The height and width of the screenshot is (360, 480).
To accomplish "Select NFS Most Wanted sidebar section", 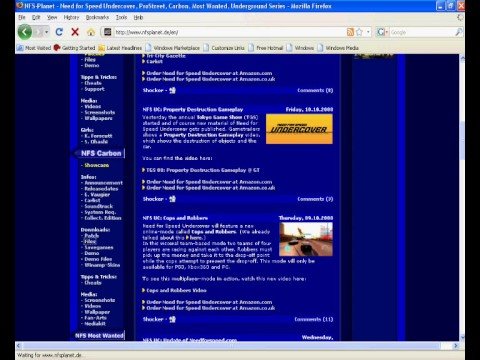I will [x=99, y=336].
